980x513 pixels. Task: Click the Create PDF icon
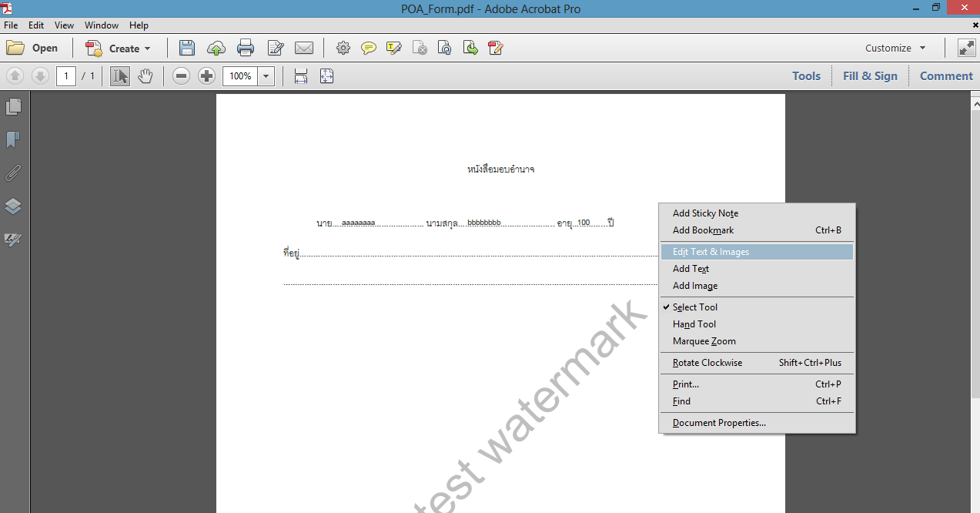tap(94, 49)
